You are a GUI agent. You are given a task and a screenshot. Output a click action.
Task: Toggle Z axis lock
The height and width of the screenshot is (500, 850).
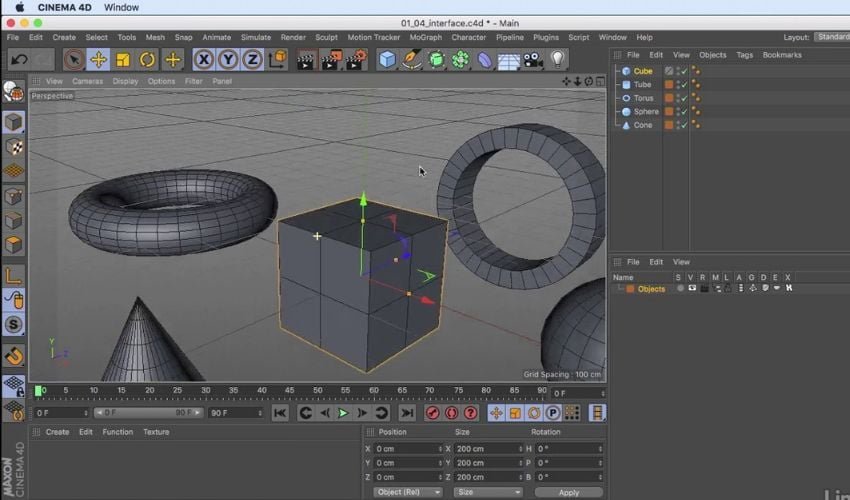(x=252, y=59)
